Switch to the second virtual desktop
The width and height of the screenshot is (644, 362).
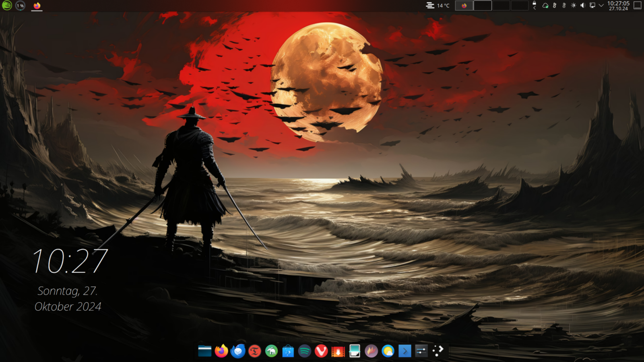(x=482, y=6)
